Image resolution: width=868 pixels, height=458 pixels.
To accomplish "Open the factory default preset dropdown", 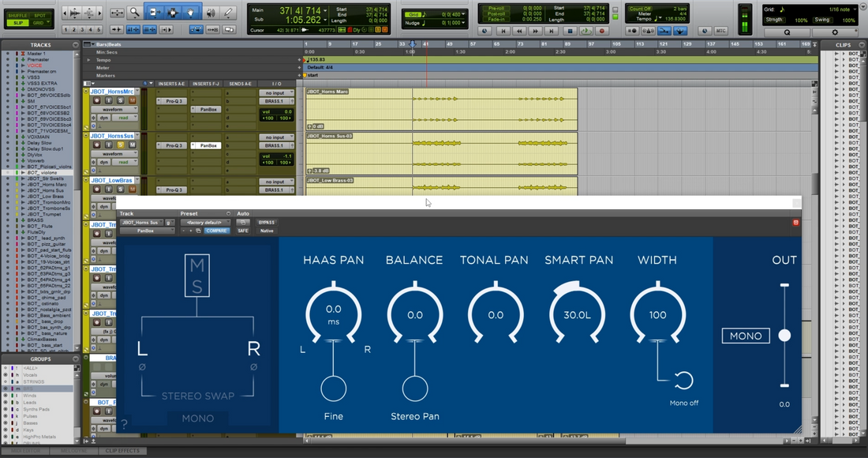I will [x=205, y=223].
